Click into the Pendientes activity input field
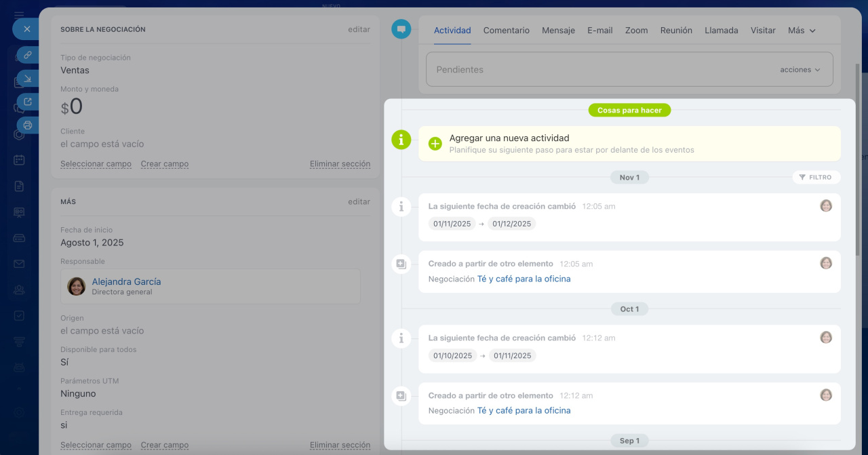 (597, 70)
